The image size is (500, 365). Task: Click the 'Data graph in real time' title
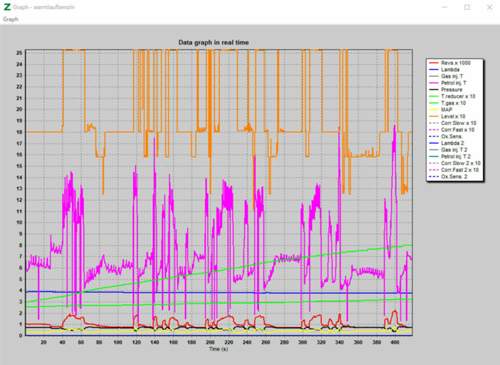(x=213, y=42)
